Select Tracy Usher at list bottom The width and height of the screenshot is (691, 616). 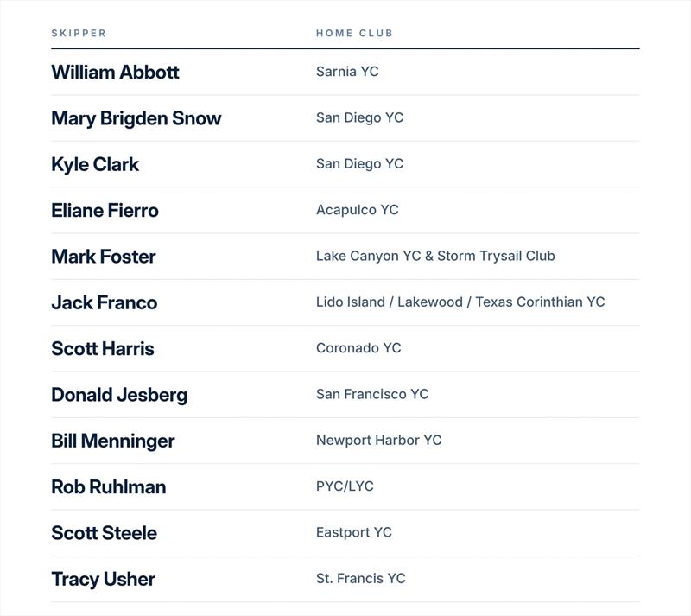[x=103, y=580]
